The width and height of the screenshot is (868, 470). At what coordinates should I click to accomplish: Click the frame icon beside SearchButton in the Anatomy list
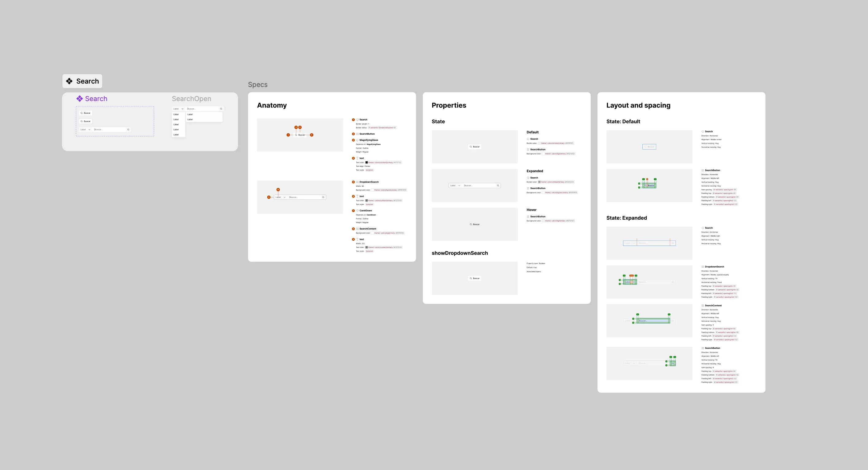[x=358, y=134]
